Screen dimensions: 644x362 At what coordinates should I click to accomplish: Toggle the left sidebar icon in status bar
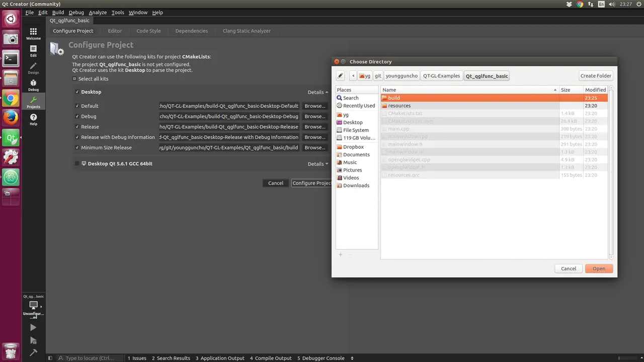pyautogui.click(x=50, y=358)
